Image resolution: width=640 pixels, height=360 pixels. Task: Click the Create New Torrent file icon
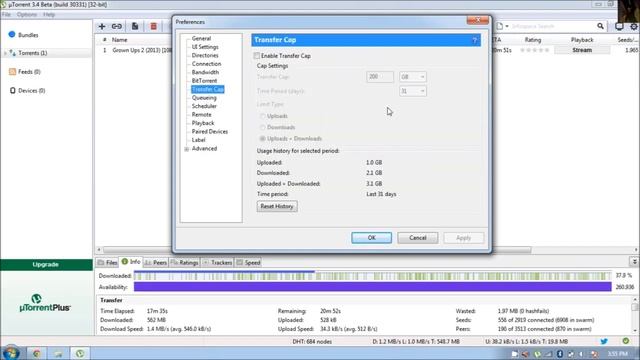[135, 26]
